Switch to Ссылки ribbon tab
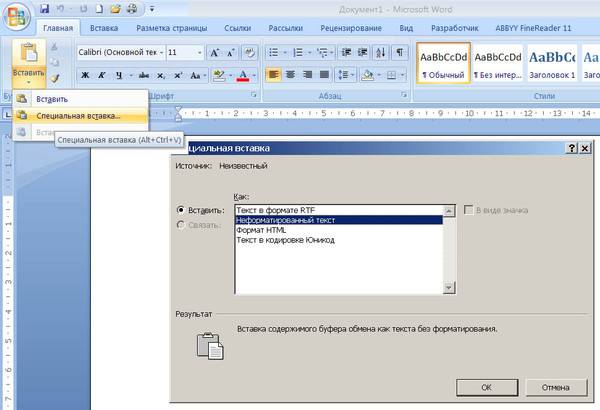This screenshot has height=410, width=600. [x=238, y=28]
